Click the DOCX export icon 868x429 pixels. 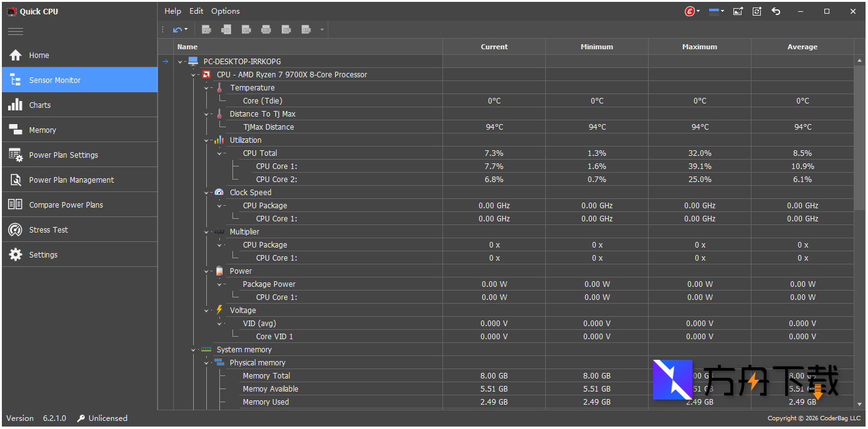pyautogui.click(x=266, y=29)
